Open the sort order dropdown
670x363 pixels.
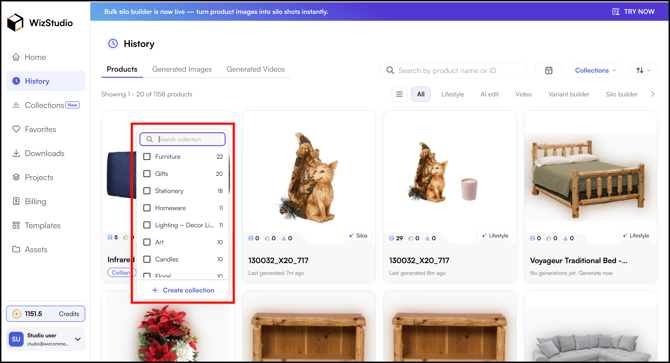(643, 70)
